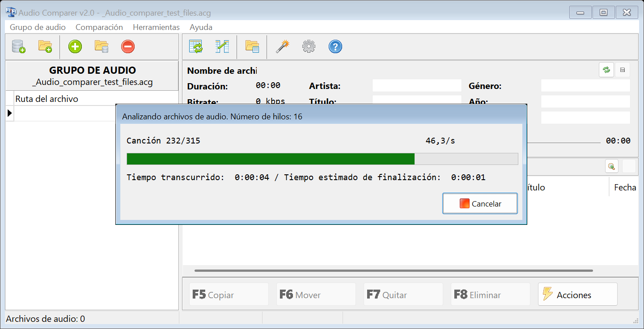Click the Año input field
This screenshot has width=644, height=329.
coord(585,101)
